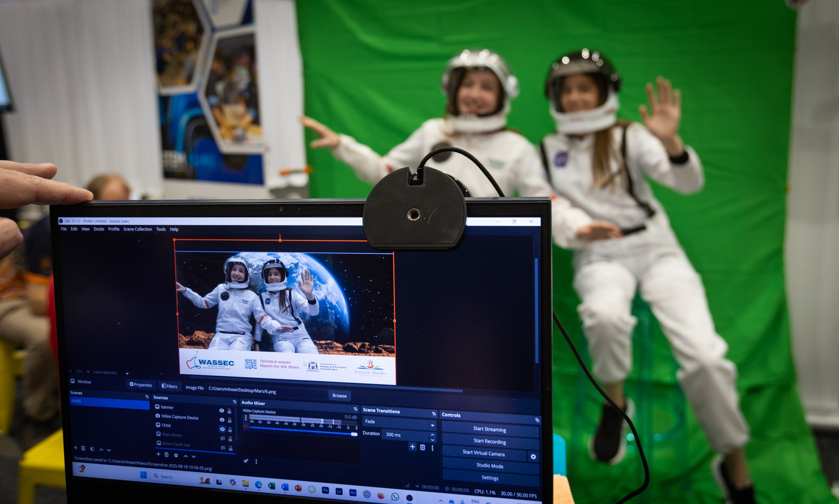The width and height of the screenshot is (839, 504).
Task: Open Photoshop from the taskbar
Action: click(x=325, y=490)
